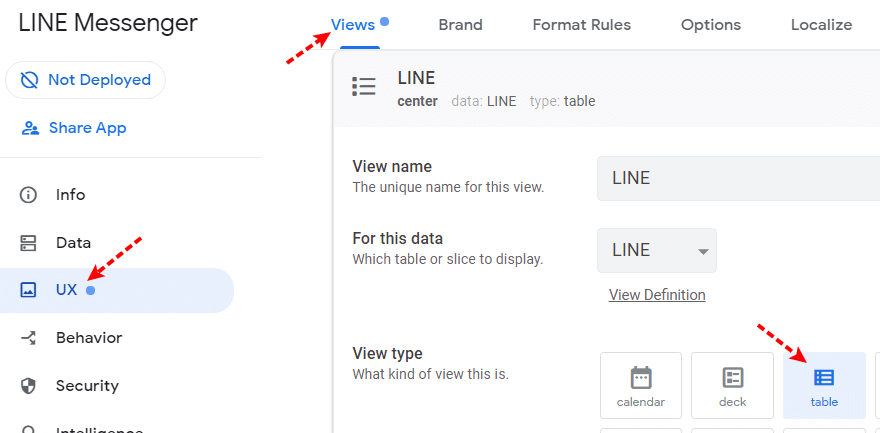Click the Not Deployed button

pyautogui.click(x=86, y=80)
